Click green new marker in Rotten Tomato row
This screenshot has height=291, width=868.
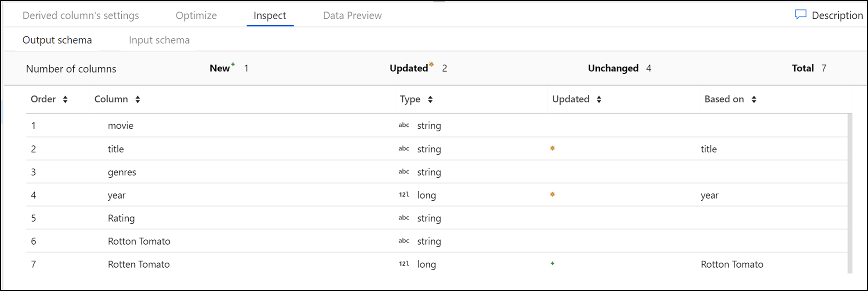(x=552, y=263)
